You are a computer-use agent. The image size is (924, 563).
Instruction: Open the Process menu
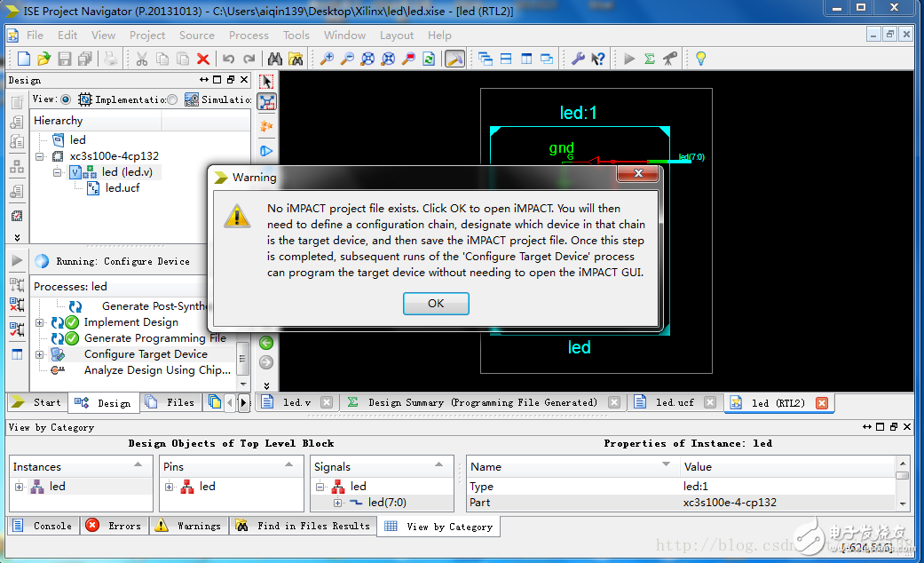pyautogui.click(x=249, y=35)
